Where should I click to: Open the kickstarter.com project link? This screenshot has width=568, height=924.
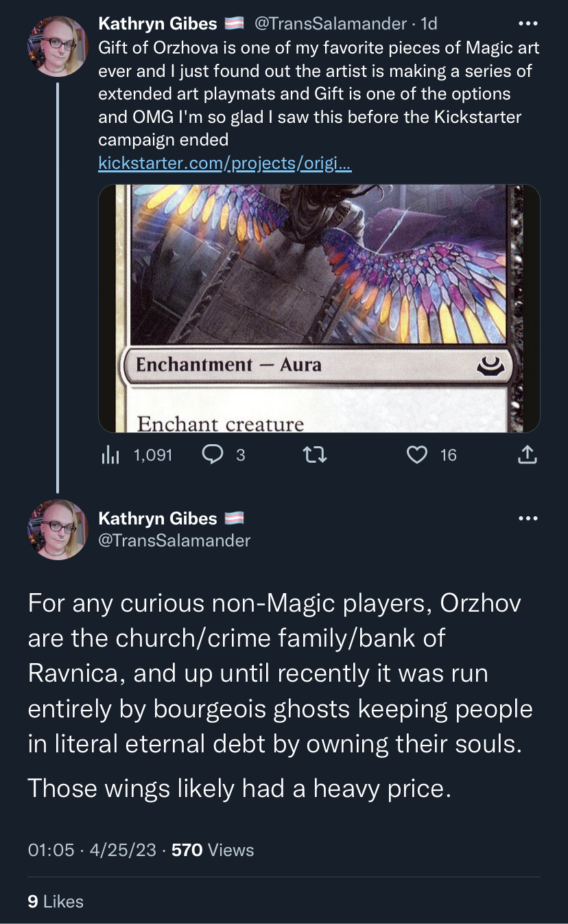point(225,164)
